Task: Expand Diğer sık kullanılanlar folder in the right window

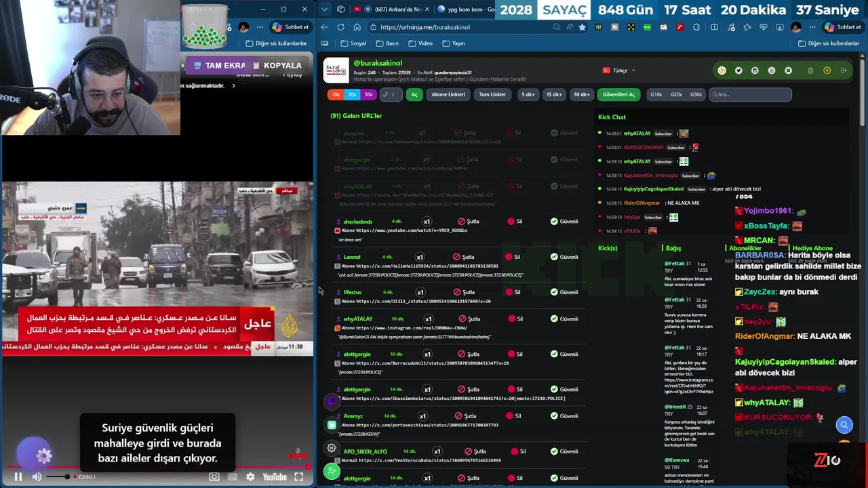Action: (x=829, y=43)
